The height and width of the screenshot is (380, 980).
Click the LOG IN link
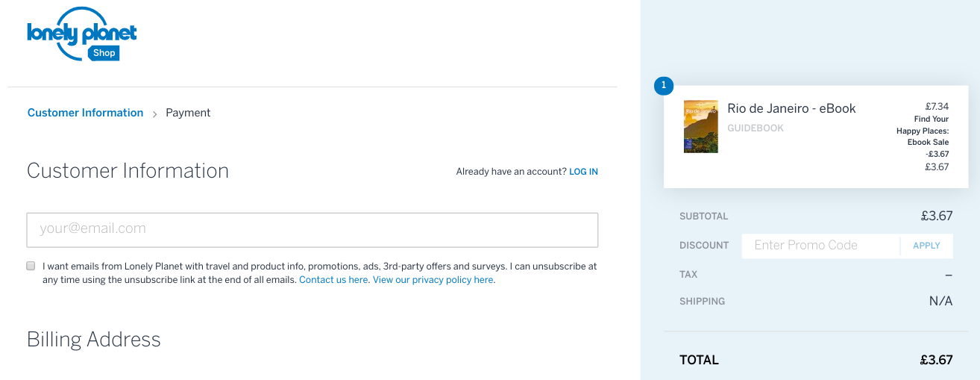coord(583,172)
